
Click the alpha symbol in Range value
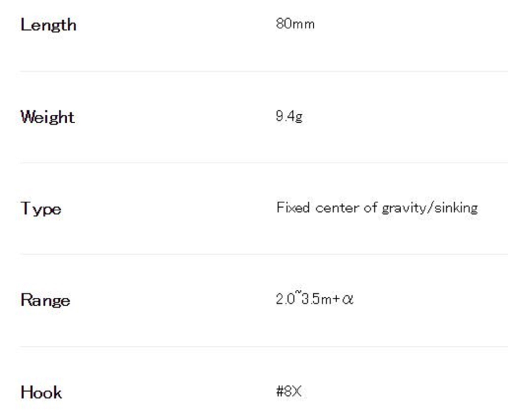347,299
